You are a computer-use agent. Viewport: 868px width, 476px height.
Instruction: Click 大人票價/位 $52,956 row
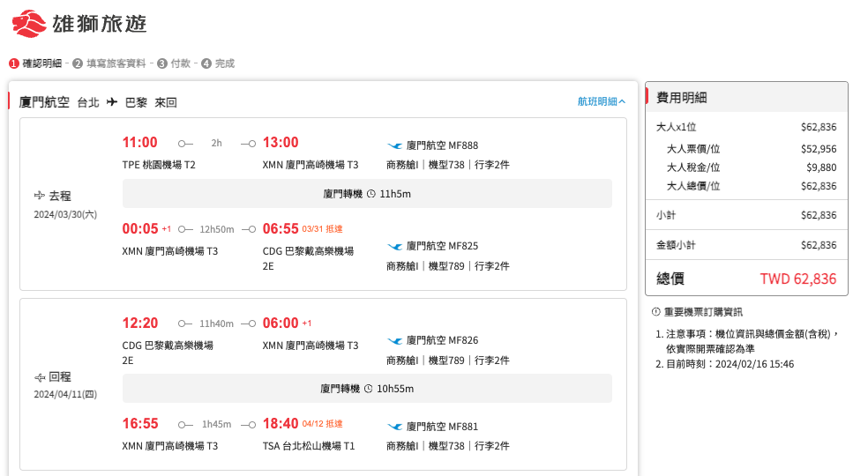[x=752, y=149]
